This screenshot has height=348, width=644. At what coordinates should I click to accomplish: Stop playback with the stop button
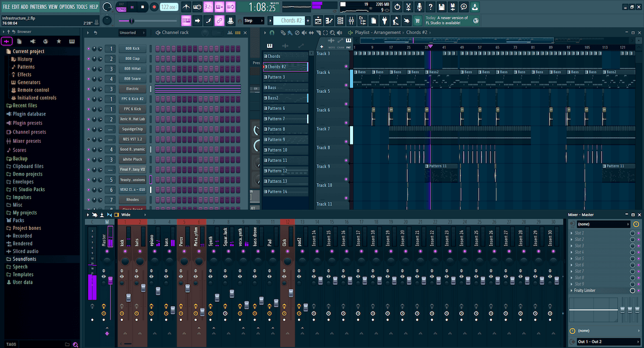click(x=143, y=7)
